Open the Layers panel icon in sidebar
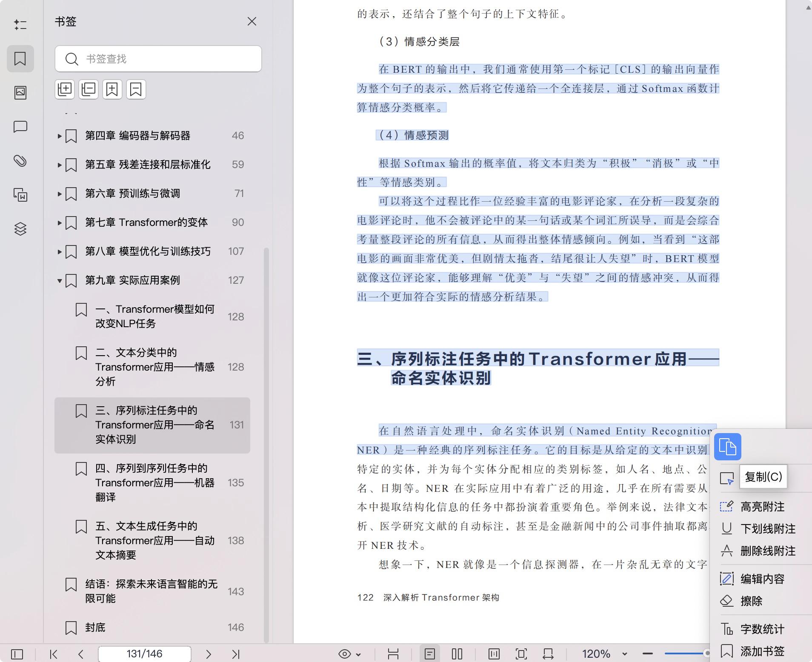Image resolution: width=812 pixels, height=662 pixels. click(x=20, y=229)
